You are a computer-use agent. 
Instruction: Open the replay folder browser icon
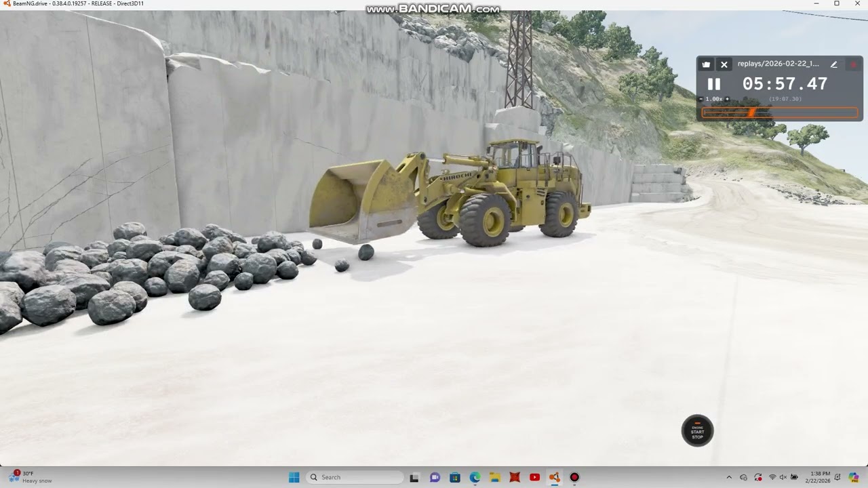point(706,64)
